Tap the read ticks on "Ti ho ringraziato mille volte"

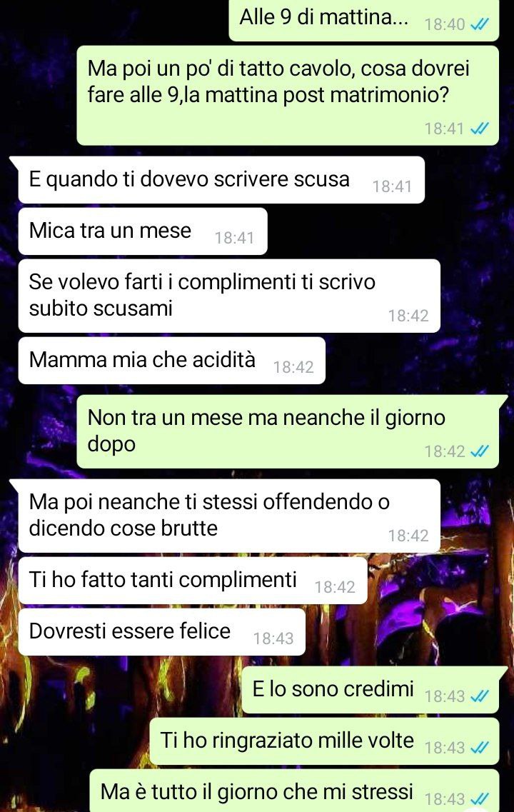click(479, 747)
